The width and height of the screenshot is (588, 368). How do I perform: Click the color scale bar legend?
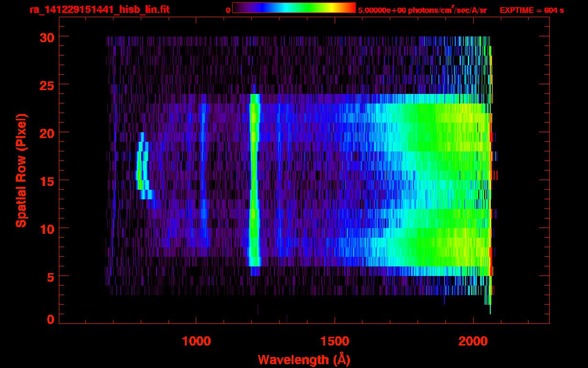294,8
